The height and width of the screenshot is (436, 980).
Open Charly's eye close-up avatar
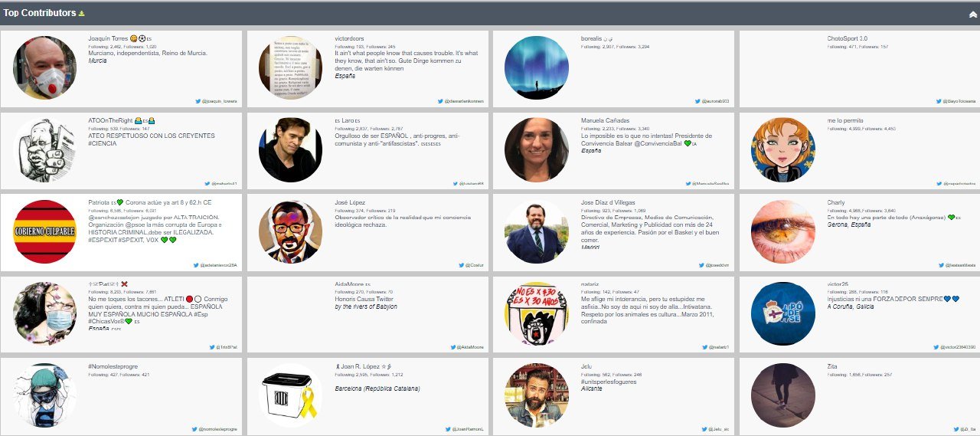tap(784, 231)
